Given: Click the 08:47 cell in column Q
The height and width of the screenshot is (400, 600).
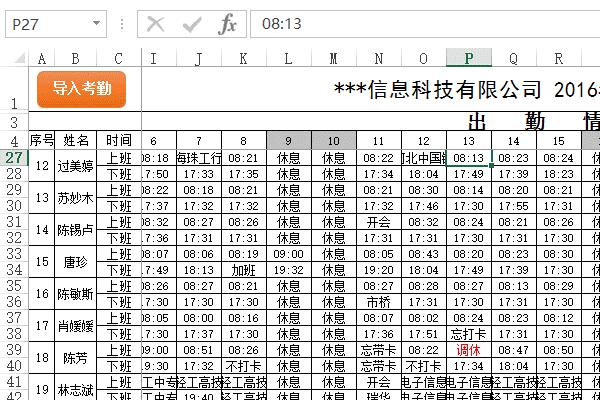Looking at the screenshot, I should pyautogui.click(x=514, y=350).
